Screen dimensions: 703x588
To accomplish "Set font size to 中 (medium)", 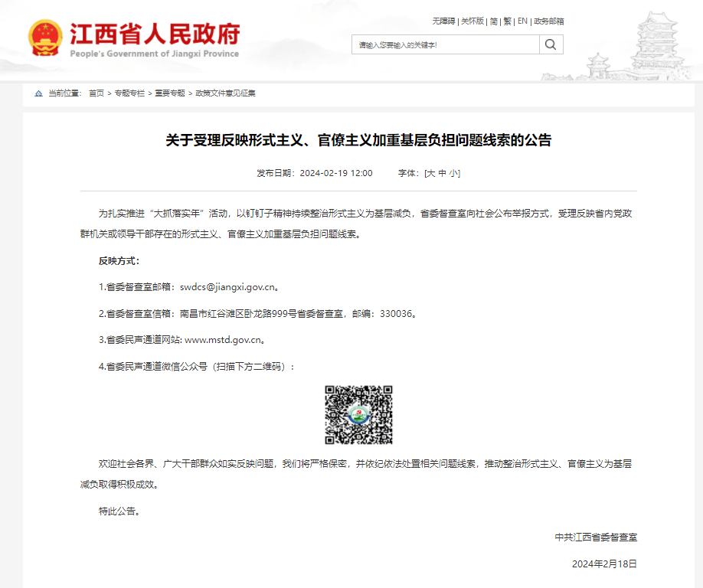I will pyautogui.click(x=442, y=173).
